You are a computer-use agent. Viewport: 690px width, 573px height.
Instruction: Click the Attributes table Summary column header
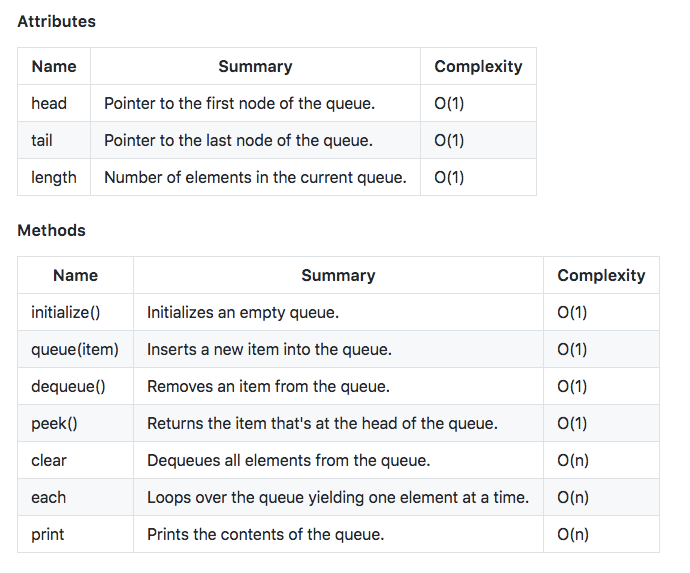click(x=255, y=66)
